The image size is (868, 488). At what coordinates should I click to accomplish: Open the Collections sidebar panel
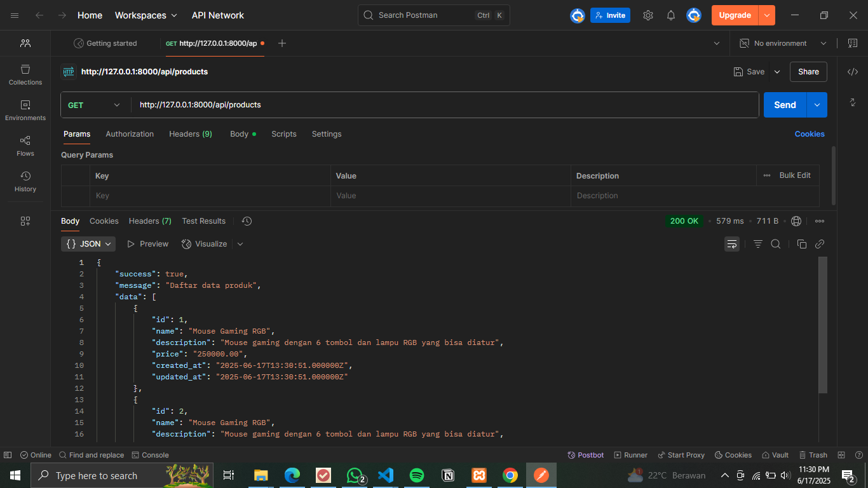tap(25, 74)
